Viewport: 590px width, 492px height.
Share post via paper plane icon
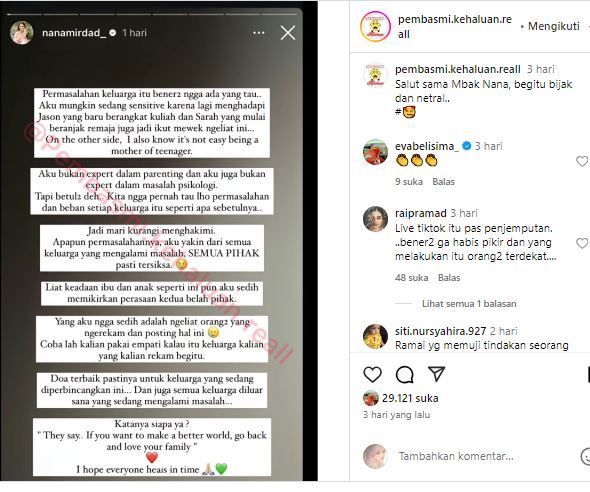[x=436, y=374]
